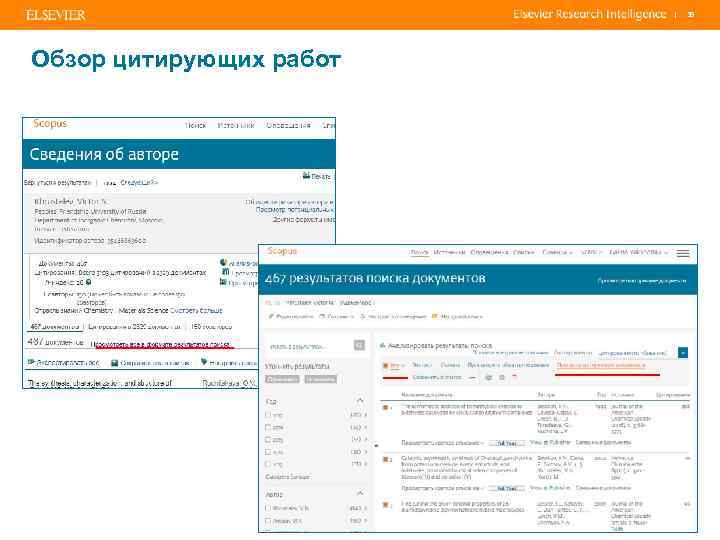Open the Alerts menu in results window
720x540 pixels.
click(489, 252)
